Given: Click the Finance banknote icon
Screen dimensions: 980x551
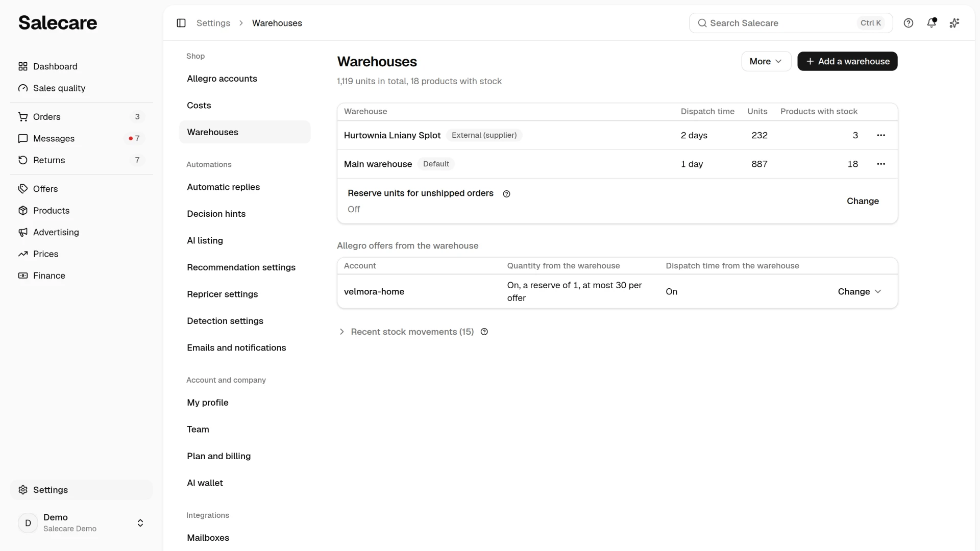Looking at the screenshot, I should coord(23,275).
